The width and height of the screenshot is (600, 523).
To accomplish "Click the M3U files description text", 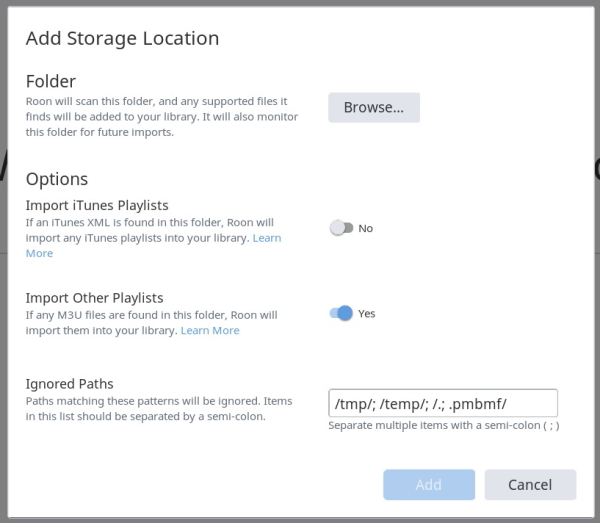I will (x=152, y=323).
